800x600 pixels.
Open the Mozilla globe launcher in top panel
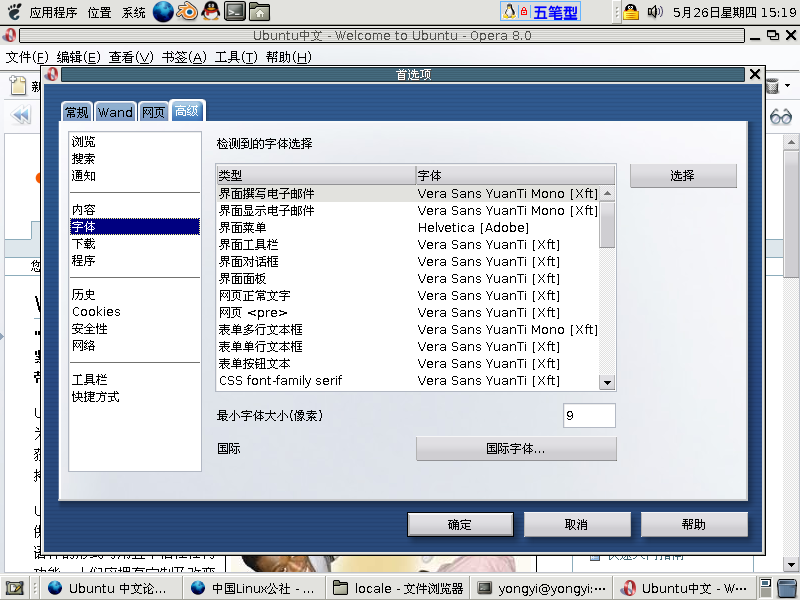(163, 11)
